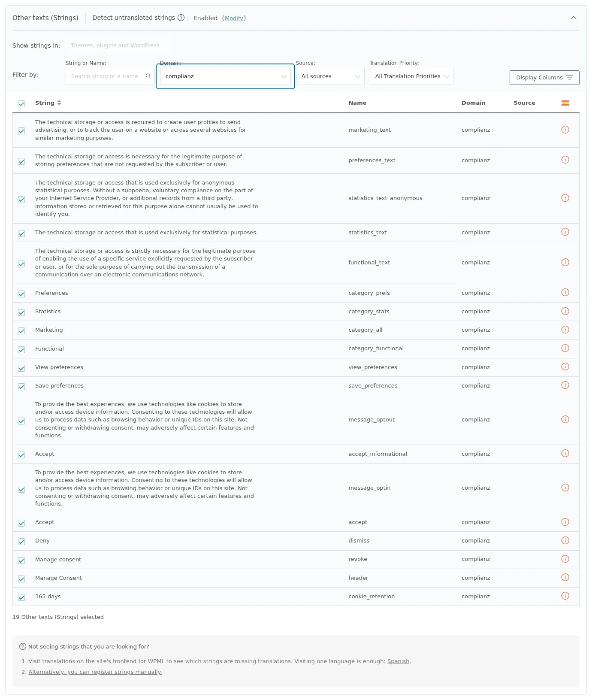Click the status icon for category_stats row
The image size is (592, 700).
click(x=565, y=311)
